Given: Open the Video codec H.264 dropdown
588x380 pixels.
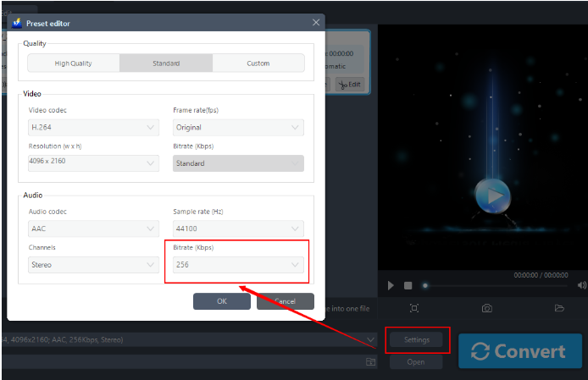Looking at the screenshot, I should click(93, 128).
